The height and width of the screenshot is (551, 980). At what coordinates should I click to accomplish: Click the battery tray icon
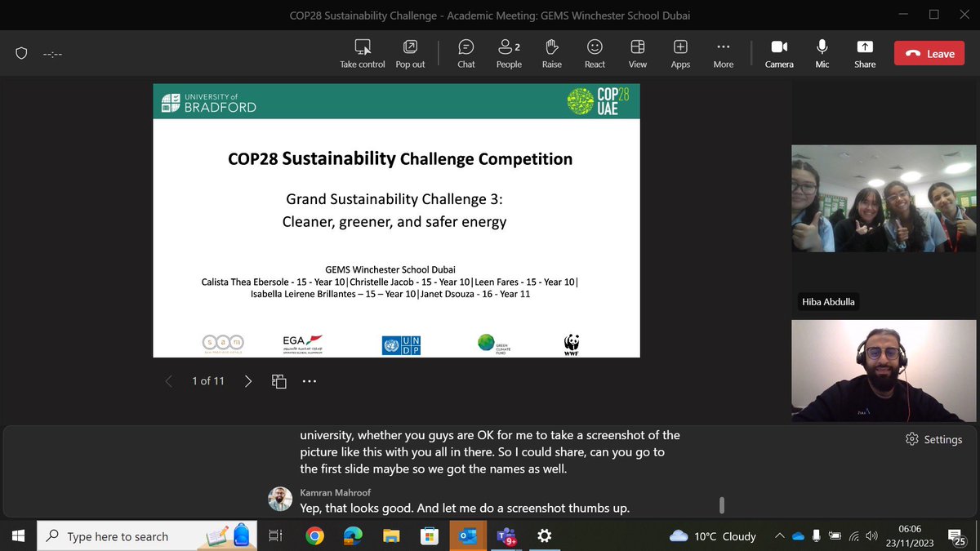point(835,535)
